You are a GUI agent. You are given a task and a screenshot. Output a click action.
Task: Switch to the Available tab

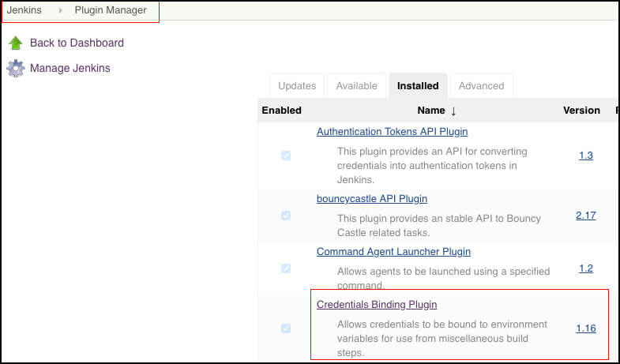(x=357, y=86)
